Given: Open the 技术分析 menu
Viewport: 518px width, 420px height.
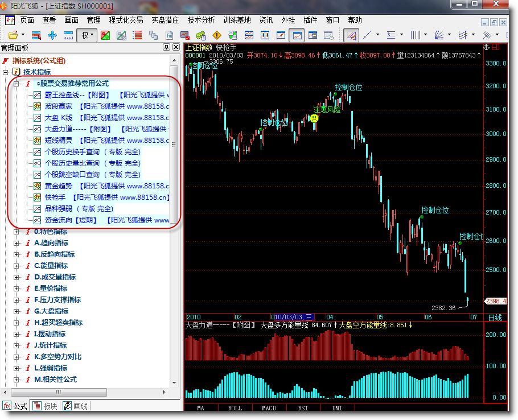Looking at the screenshot, I should click(201, 20).
